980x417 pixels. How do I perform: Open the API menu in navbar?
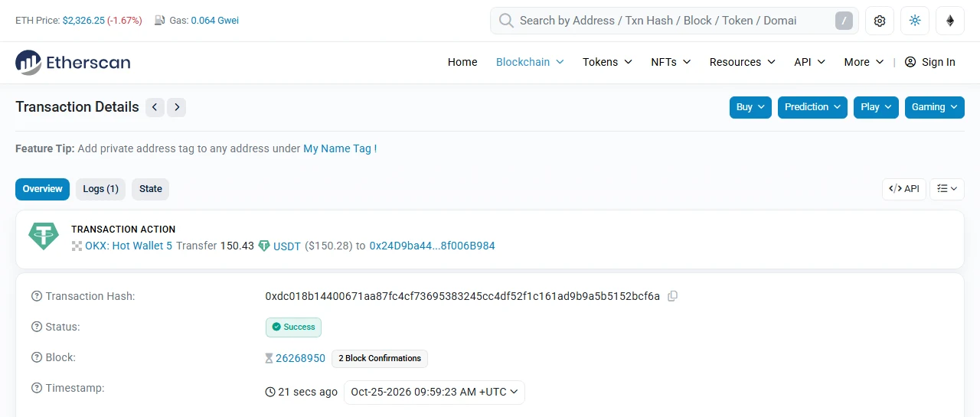click(809, 62)
